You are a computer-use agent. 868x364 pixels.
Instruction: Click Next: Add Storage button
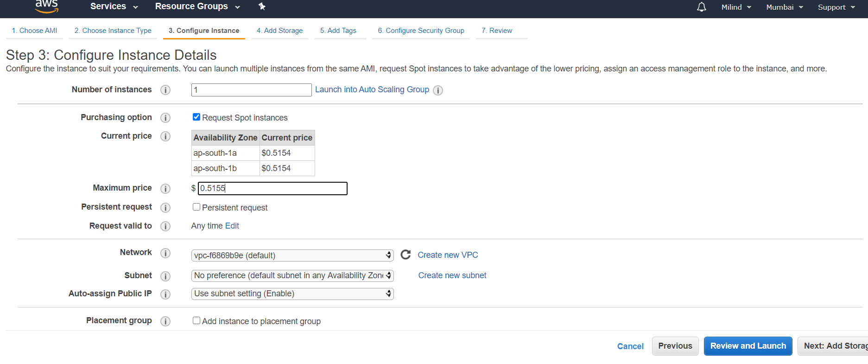coord(833,346)
